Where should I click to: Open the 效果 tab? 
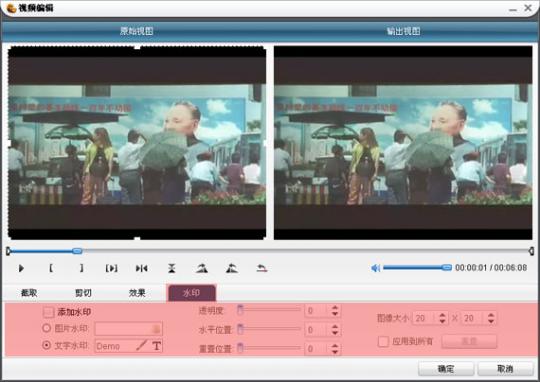tap(137, 293)
